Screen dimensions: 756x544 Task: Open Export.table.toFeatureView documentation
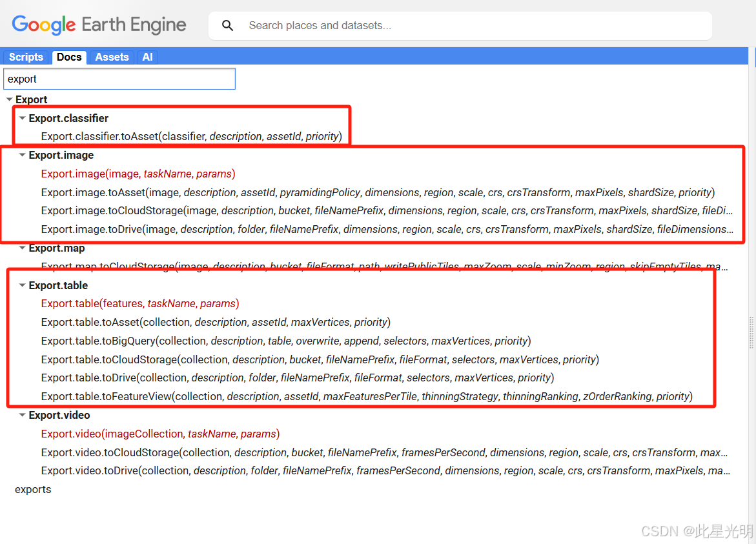point(367,397)
